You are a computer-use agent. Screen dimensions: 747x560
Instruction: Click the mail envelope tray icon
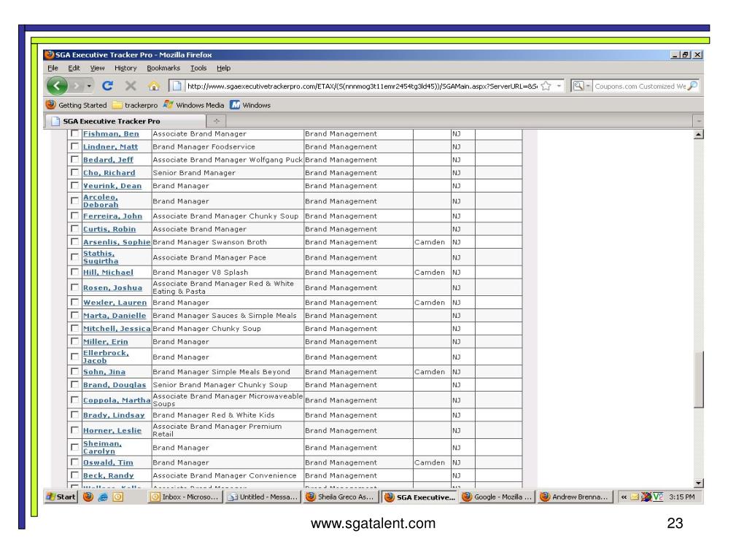635,497
